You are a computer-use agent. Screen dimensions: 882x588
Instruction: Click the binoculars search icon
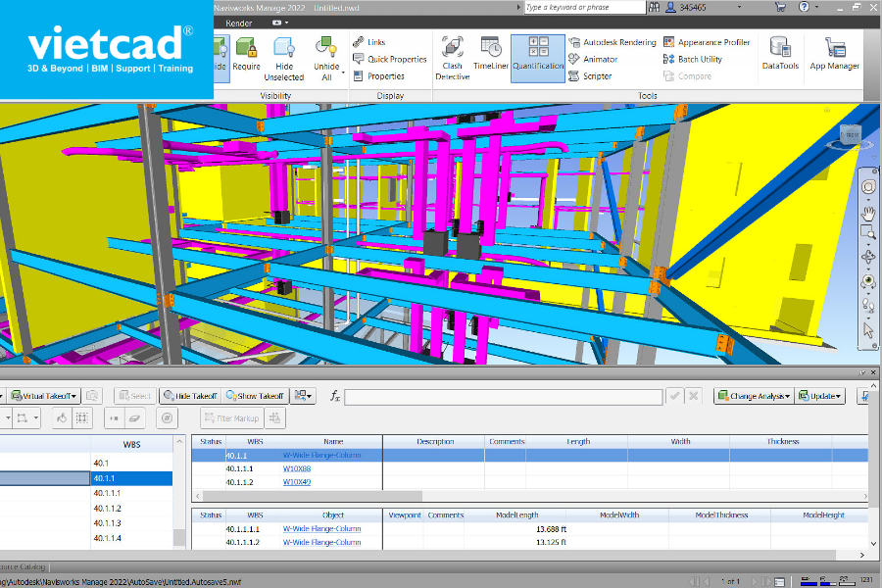[654, 7]
